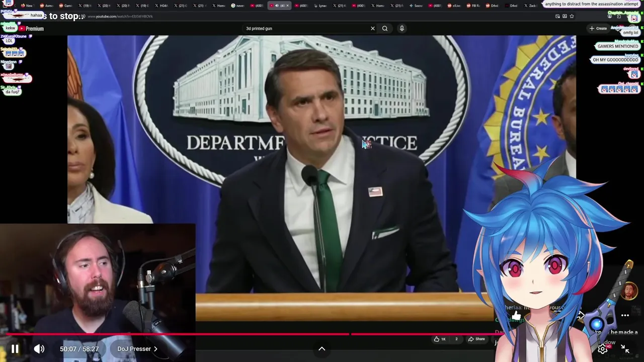The height and width of the screenshot is (362, 644).
Task: Click the 'GAMERS MENTIONED' chat message
Action: (x=618, y=46)
